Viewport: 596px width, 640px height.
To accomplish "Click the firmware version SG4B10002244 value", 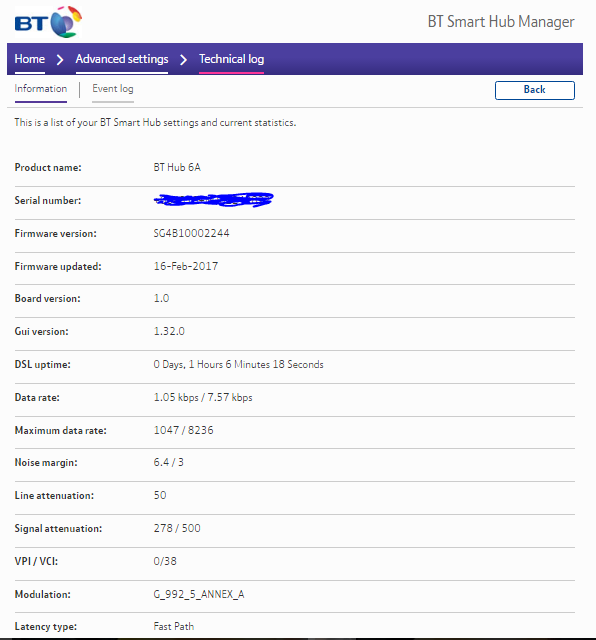I will coord(191,233).
